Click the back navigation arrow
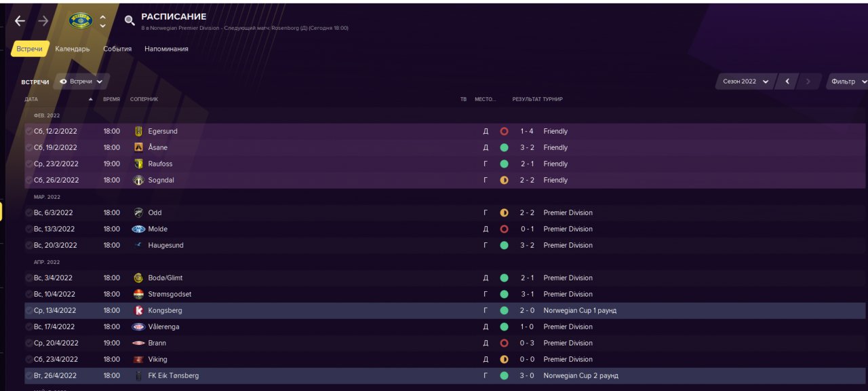Viewport: 868px width, 391px height. click(x=20, y=21)
